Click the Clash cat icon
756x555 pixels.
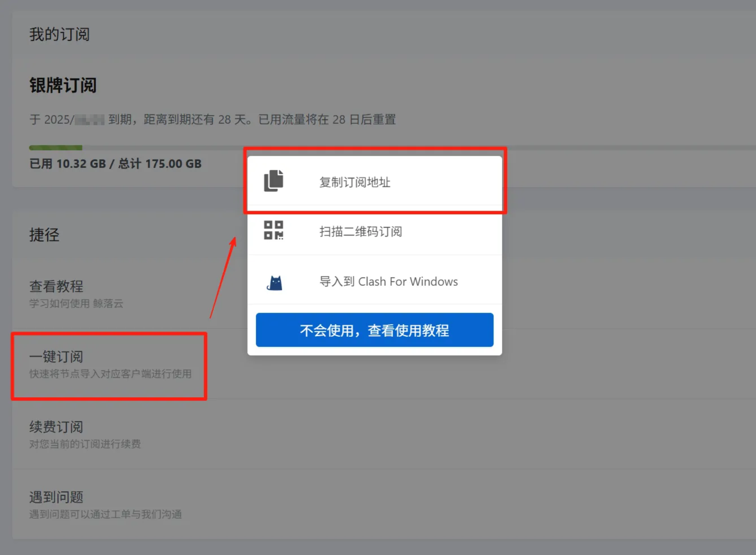(275, 282)
